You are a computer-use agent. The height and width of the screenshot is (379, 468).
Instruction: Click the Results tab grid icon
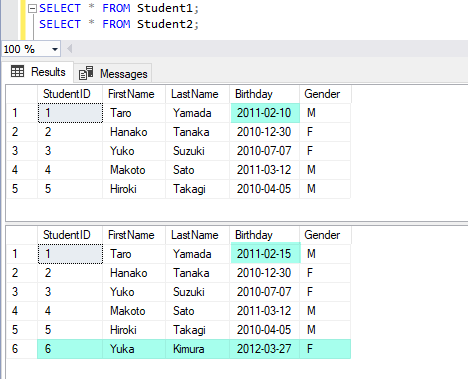tap(17, 71)
